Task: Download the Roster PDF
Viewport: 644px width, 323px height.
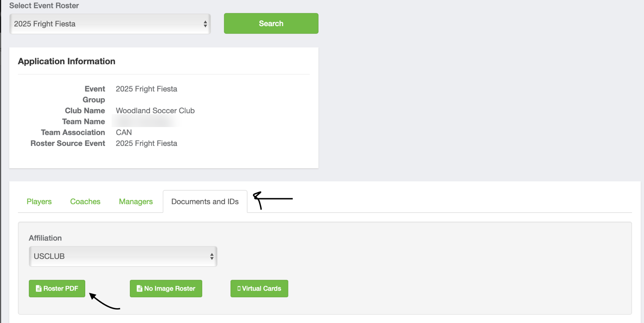Action: click(57, 288)
